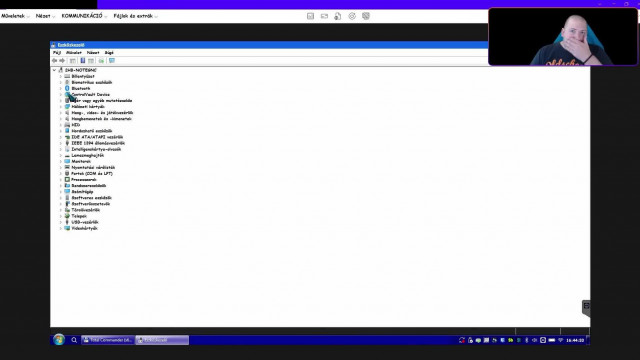Click the Wi-Fi icon in the system tray
The image size is (640, 360).
tap(560, 340)
